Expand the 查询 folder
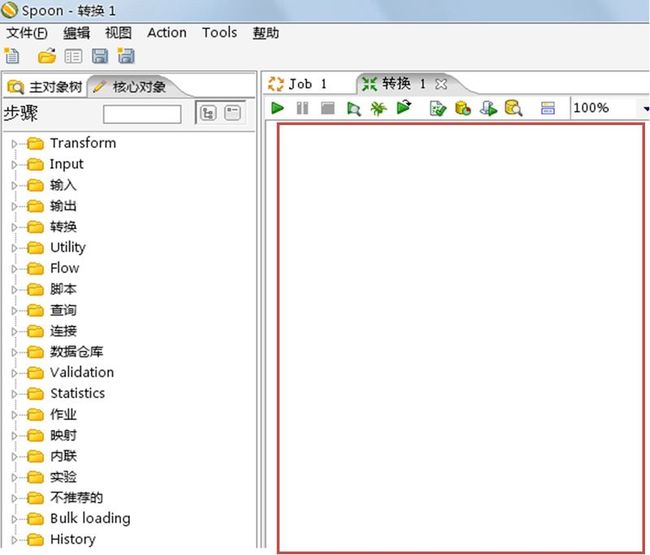This screenshot has width=650, height=555. click(x=14, y=310)
